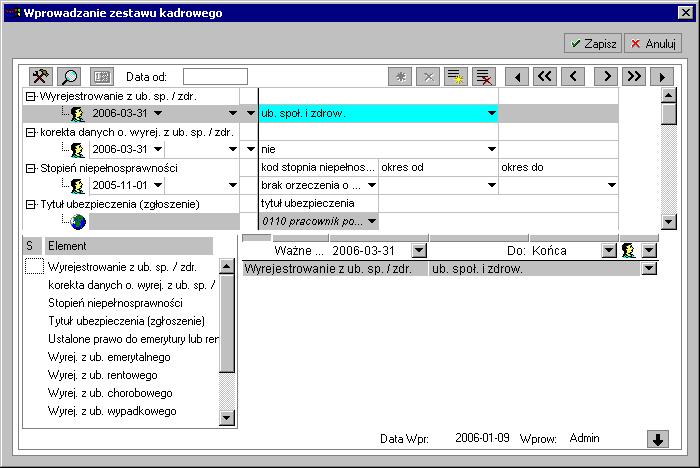
Task: Click the grayed X delete button in toolbar
Action: tap(428, 77)
